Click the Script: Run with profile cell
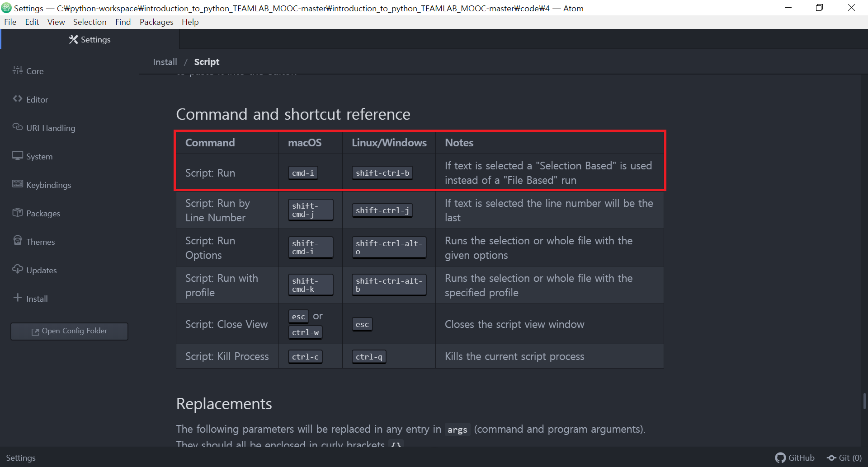Screen dimensions: 868x467 [x=227, y=285]
